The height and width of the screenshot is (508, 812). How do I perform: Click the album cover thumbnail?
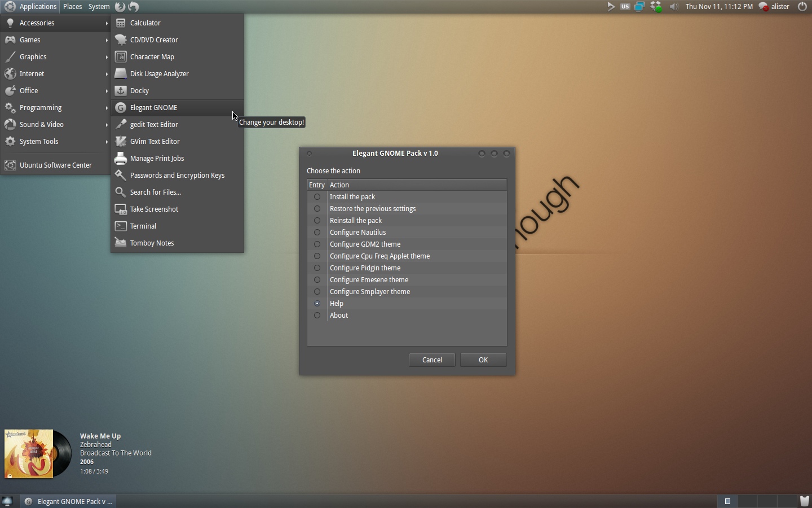pos(29,454)
